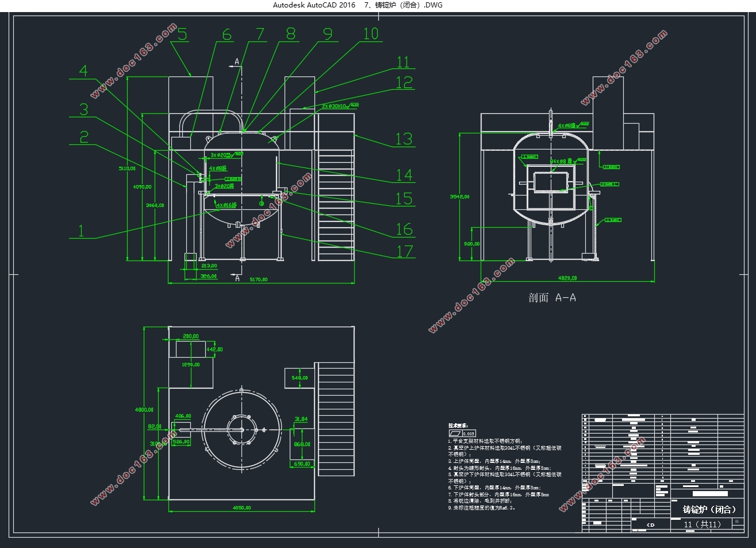Click the lower A section-cut marker
756x548 pixels.
point(237,278)
